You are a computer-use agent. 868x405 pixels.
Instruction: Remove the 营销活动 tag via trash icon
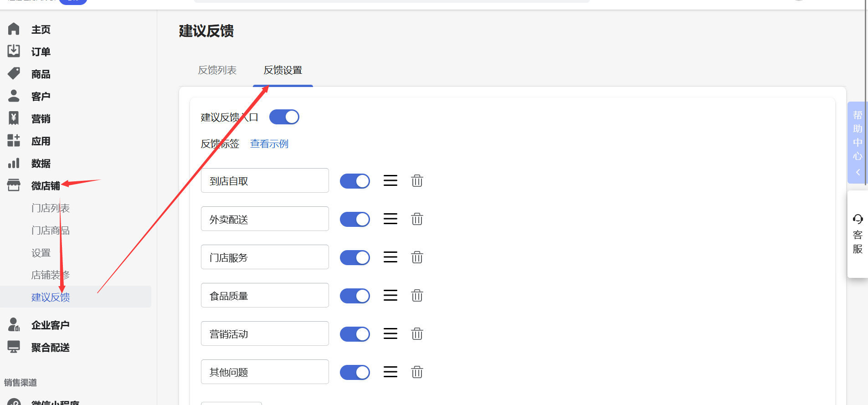coord(417,334)
